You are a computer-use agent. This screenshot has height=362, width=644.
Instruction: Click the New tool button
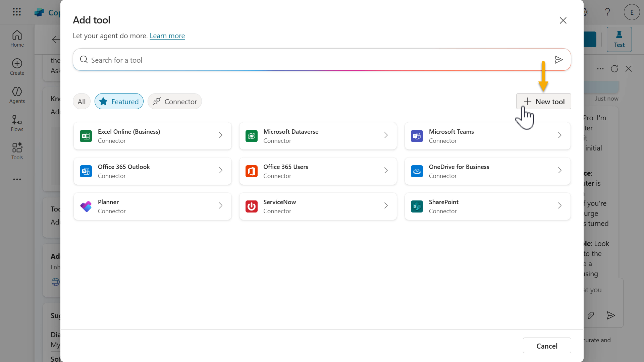[543, 101]
